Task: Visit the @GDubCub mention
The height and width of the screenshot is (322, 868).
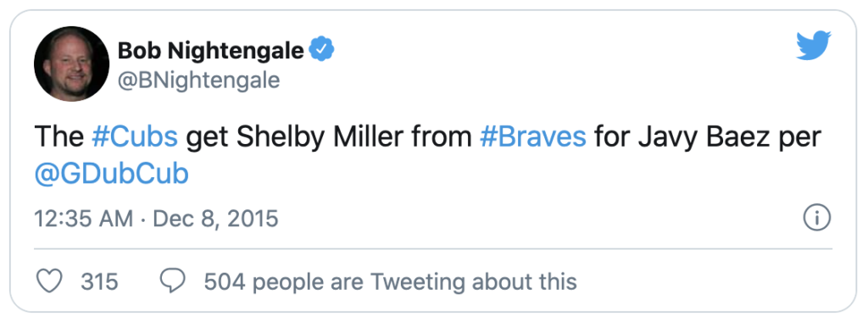Action: 111,175
